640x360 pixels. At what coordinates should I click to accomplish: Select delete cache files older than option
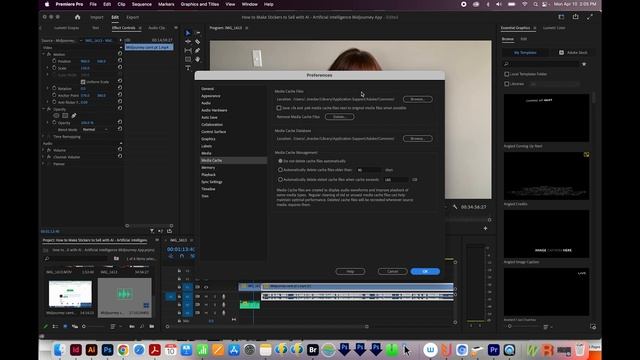pyautogui.click(x=280, y=169)
